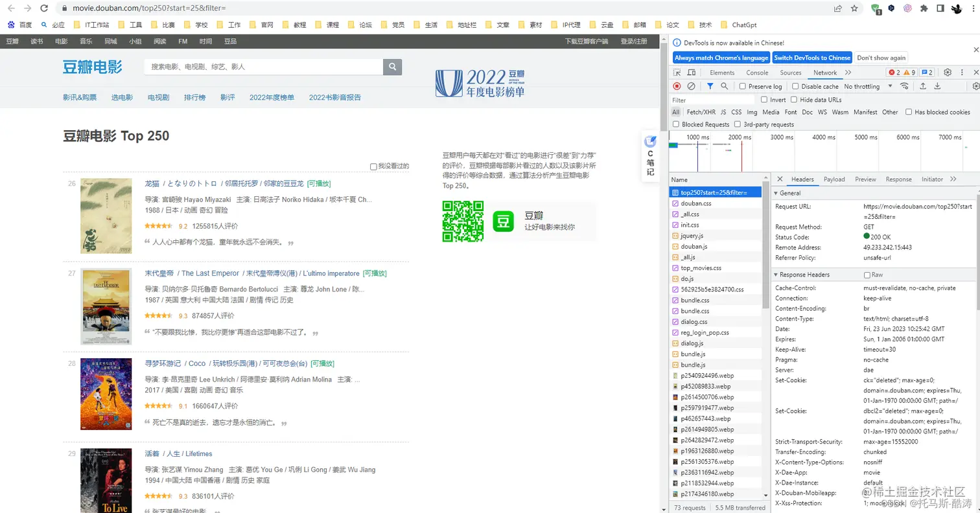980x513 pixels.
Task: Click Switch DevTools to Chinese button
Action: tap(812, 58)
